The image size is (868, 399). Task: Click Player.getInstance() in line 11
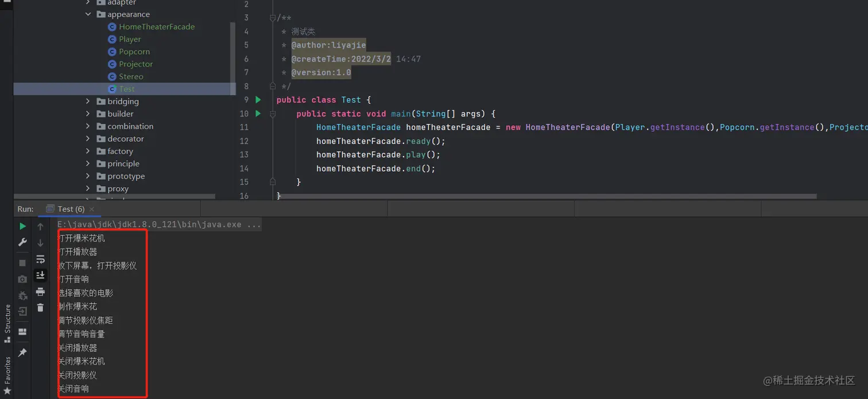coord(665,127)
